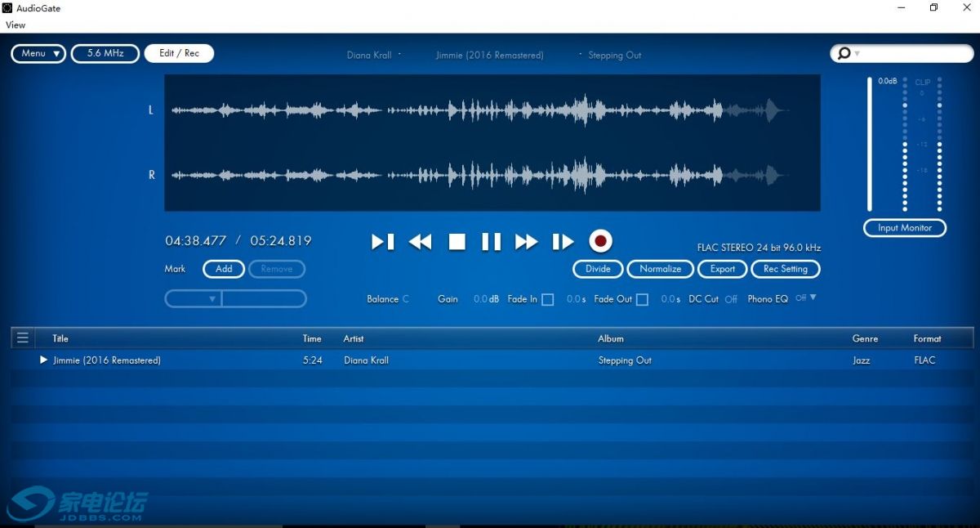
Task: Click the FLAC STEREO 24 bit 96.0 kHz label
Action: pyautogui.click(x=759, y=248)
